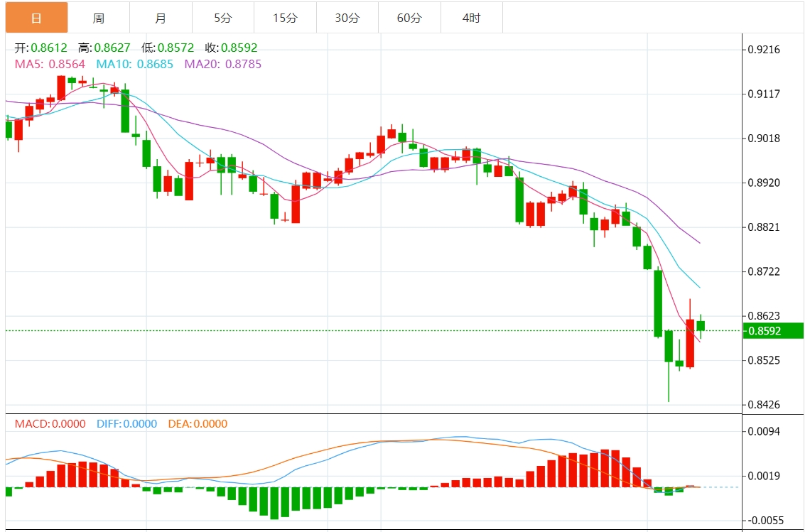This screenshot has width=810, height=532.
Task: Open the 30分 timeframe tab
Action: (x=347, y=18)
